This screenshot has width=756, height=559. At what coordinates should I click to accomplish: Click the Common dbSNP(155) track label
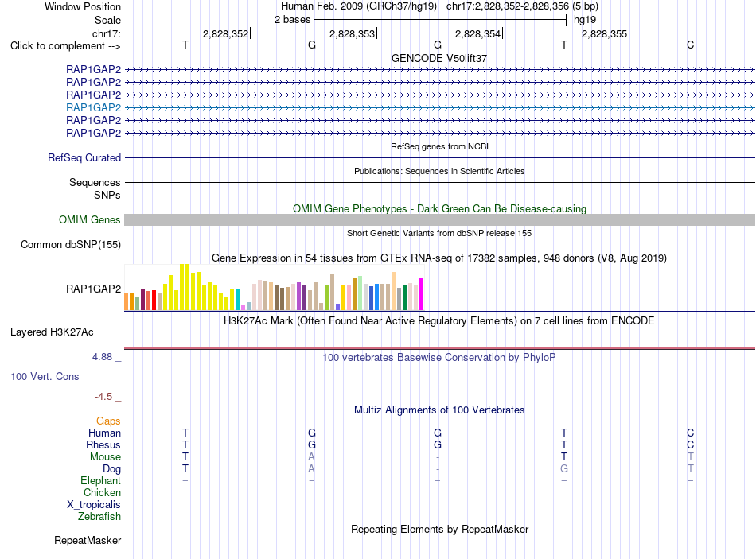pyautogui.click(x=70, y=244)
